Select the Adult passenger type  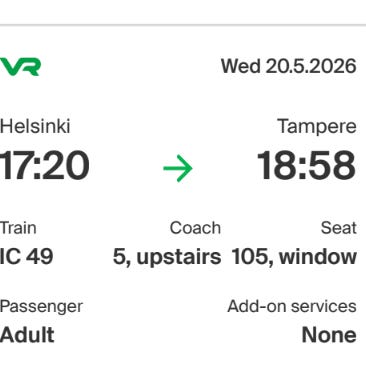tap(27, 335)
